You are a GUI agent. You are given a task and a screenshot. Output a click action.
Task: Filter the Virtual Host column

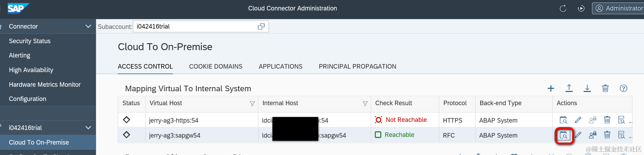(x=252, y=104)
